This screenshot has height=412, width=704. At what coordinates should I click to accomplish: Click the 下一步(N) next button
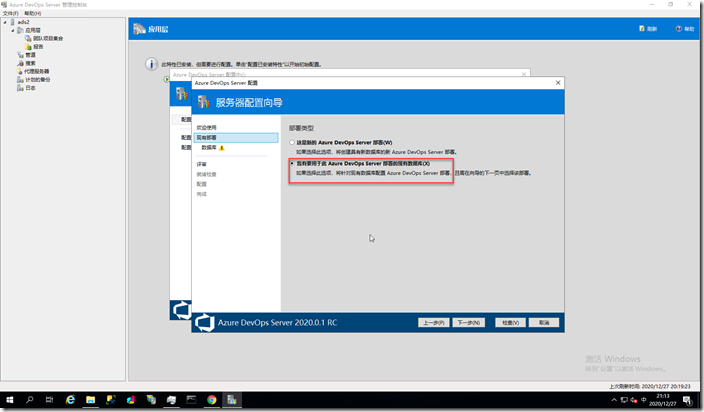click(468, 322)
